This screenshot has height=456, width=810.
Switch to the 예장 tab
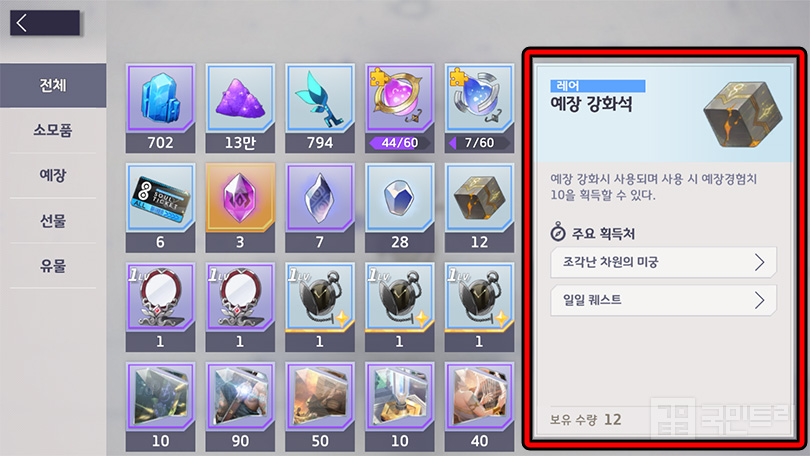(53, 176)
